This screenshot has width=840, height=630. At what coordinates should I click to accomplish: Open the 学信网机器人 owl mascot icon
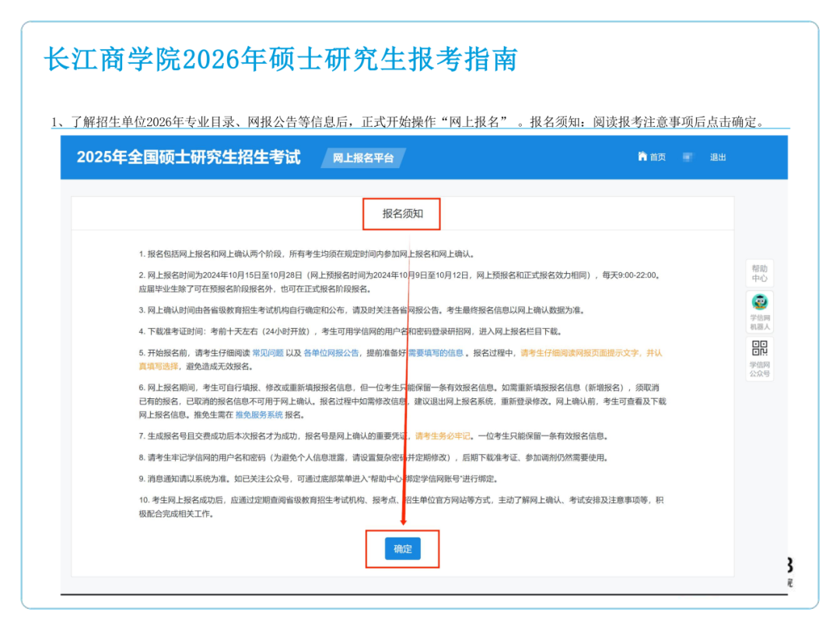tap(759, 303)
